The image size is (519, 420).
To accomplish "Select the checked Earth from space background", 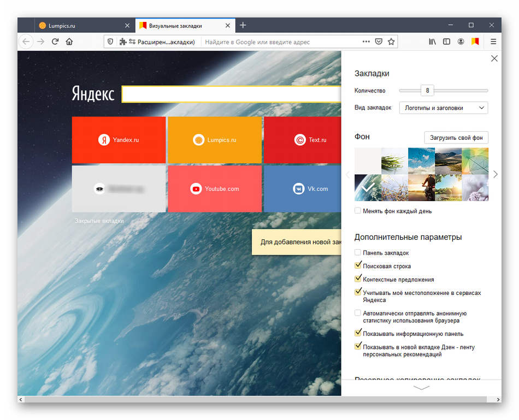I will point(368,188).
